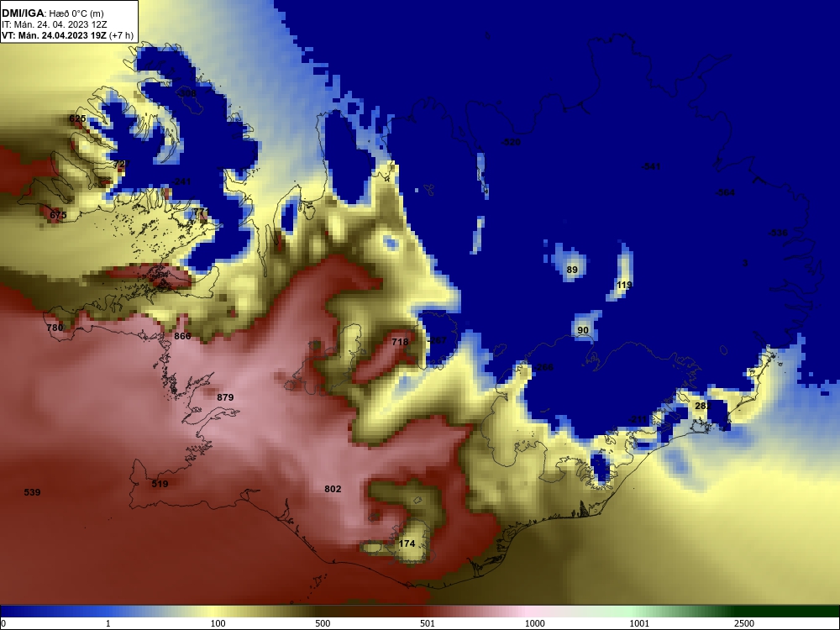Click the map value -520
This screenshot has height=630, width=840.
tap(511, 142)
